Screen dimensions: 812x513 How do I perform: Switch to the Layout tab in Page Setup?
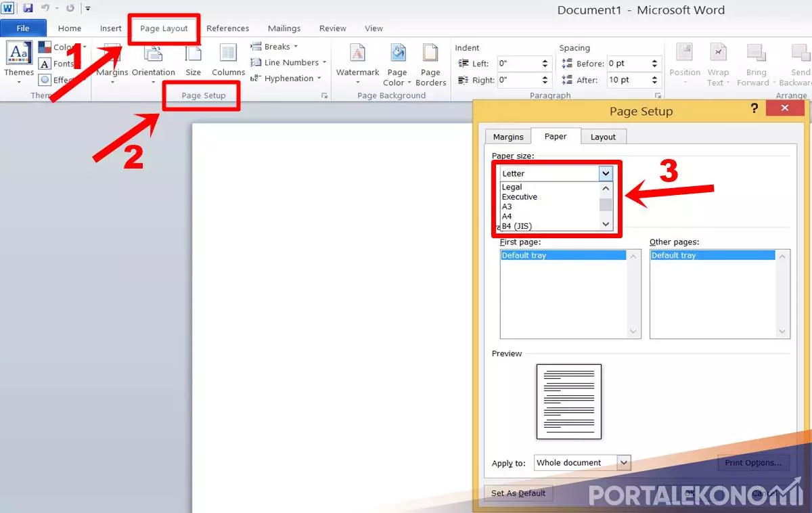pyautogui.click(x=603, y=137)
